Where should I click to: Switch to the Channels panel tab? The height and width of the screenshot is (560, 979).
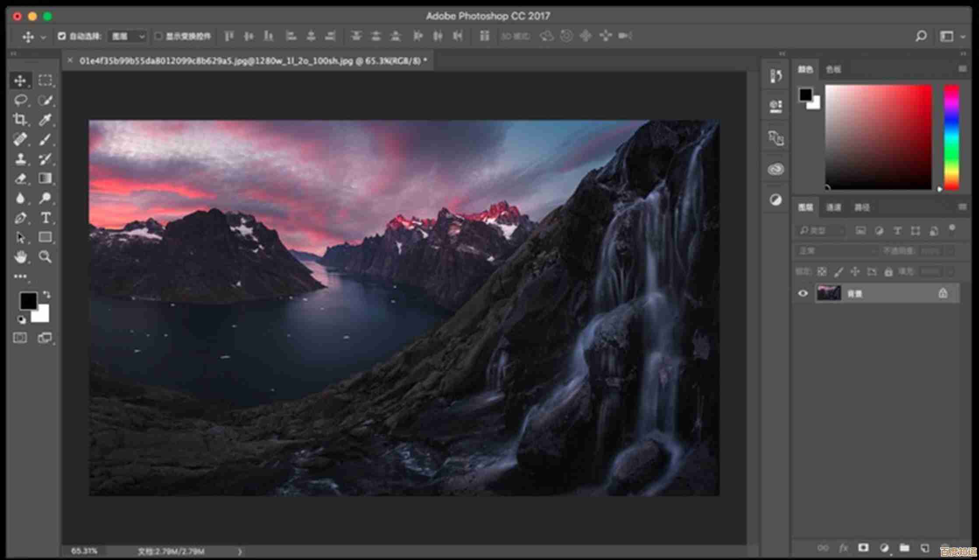pos(833,207)
